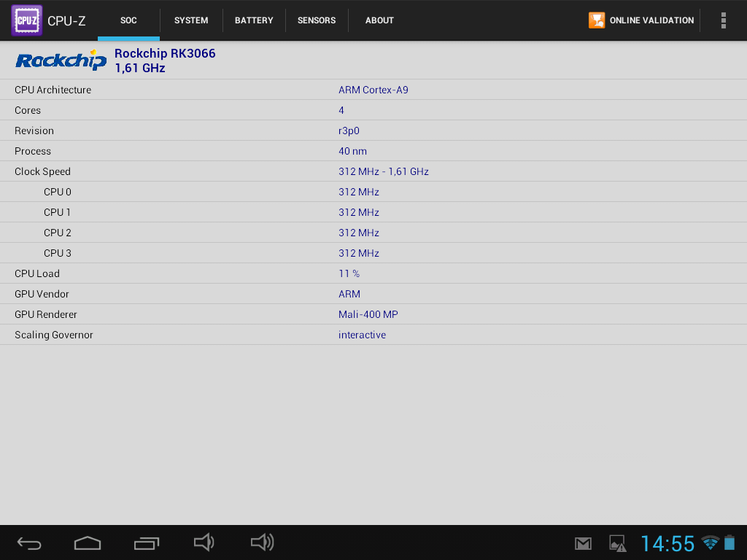Tap the 14:55 clock in status bar
Viewport: 747px width, 560px height.
tap(667, 543)
